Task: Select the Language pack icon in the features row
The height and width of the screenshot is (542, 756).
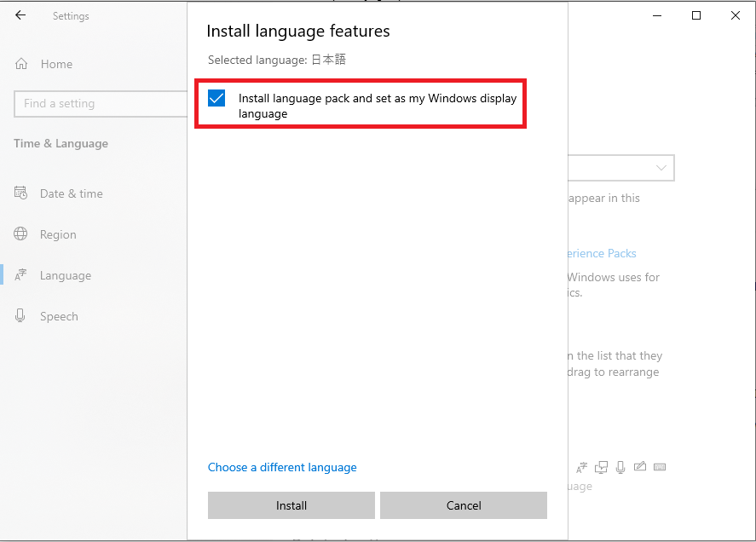Action: [581, 466]
